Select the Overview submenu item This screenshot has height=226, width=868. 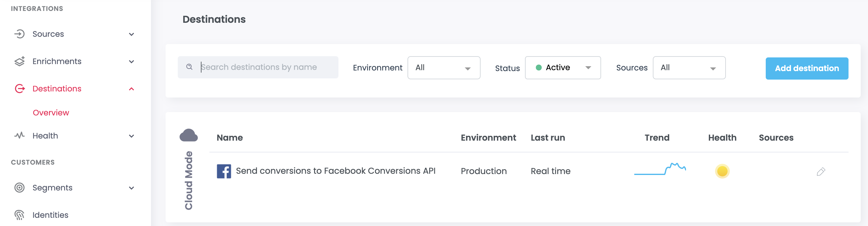(51, 113)
